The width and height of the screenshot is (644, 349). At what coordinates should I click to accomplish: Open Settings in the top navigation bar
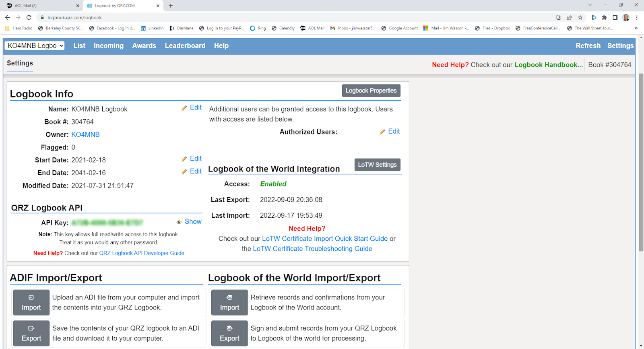[620, 46]
